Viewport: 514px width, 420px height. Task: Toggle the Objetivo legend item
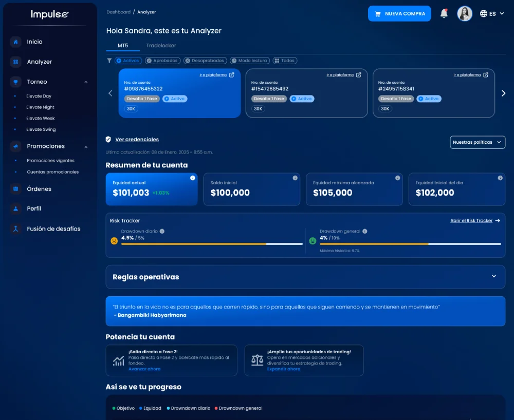[123, 408]
